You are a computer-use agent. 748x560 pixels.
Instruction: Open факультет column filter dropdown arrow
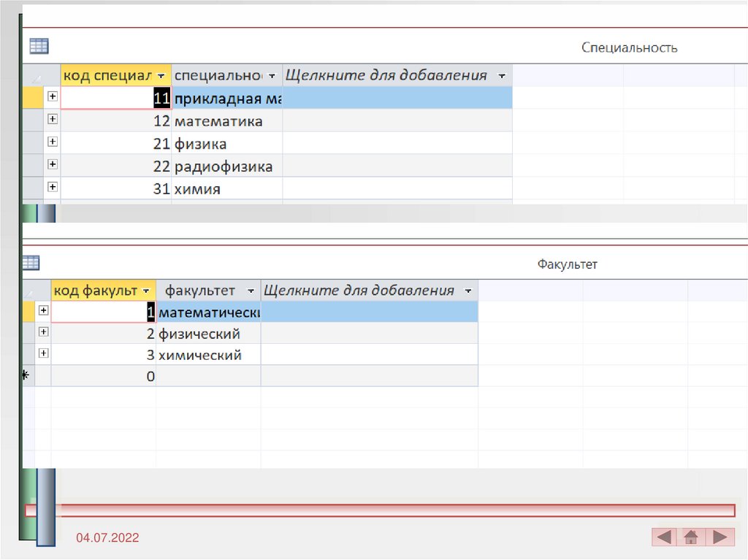(251, 291)
